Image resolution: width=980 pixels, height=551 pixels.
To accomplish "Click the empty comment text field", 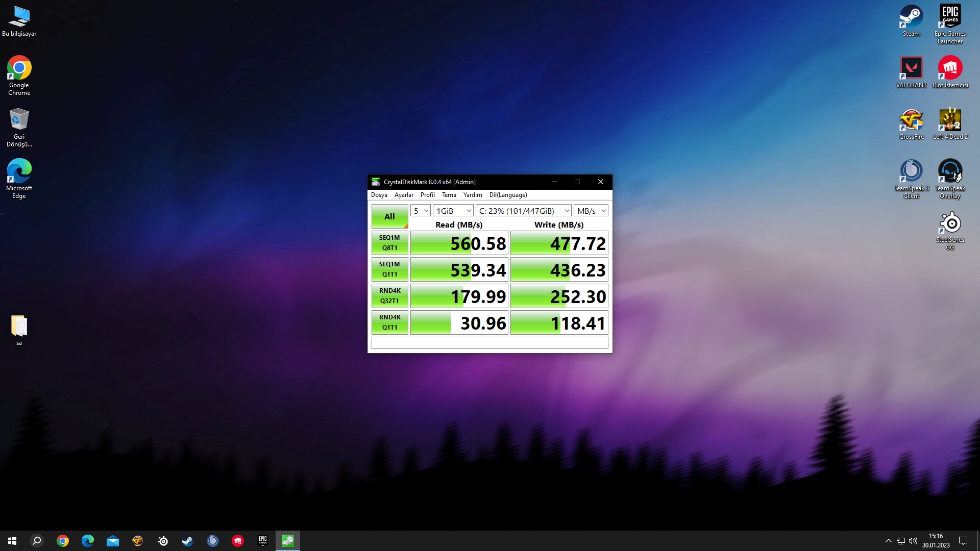I will (x=489, y=343).
